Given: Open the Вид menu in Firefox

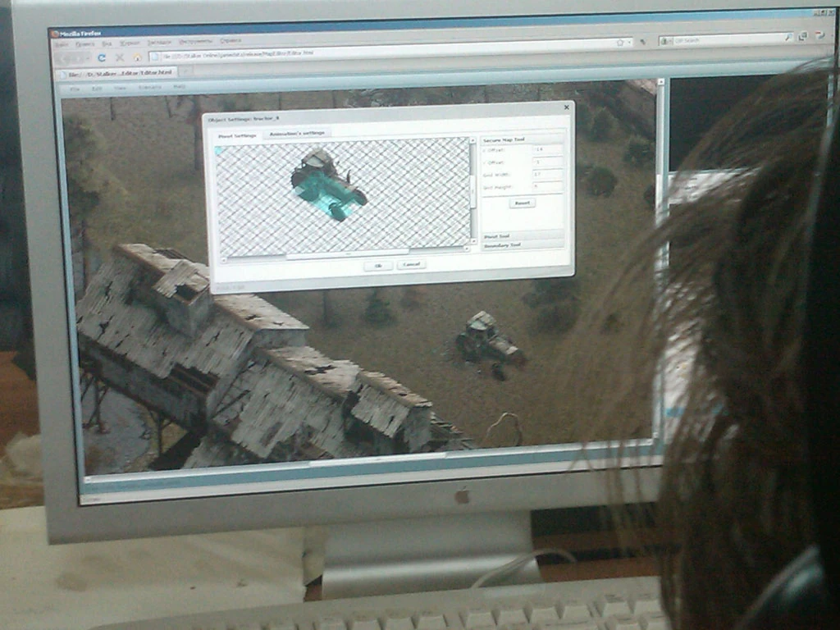Looking at the screenshot, I should (107, 43).
